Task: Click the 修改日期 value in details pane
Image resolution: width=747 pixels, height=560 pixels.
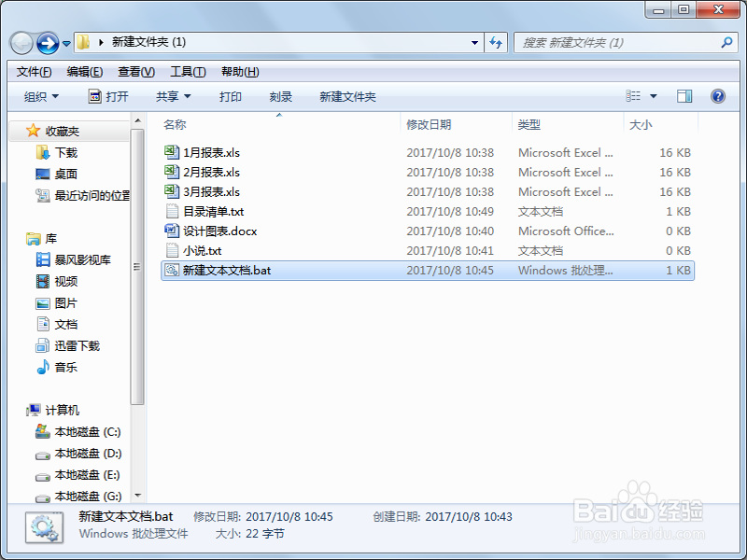Action: 289,517
